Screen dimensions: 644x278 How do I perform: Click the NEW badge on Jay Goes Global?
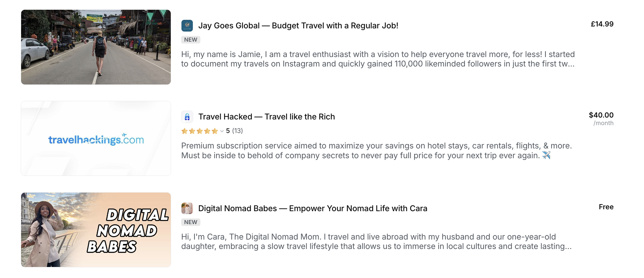[191, 40]
